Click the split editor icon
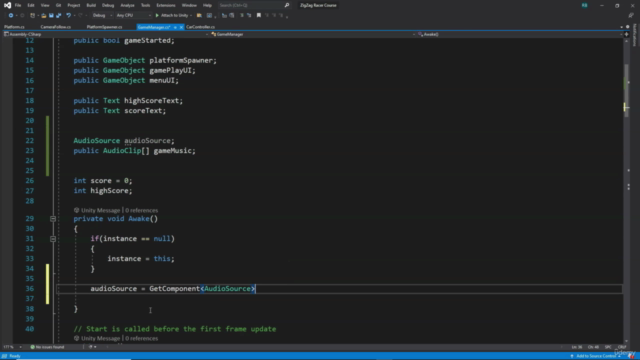 (x=627, y=34)
